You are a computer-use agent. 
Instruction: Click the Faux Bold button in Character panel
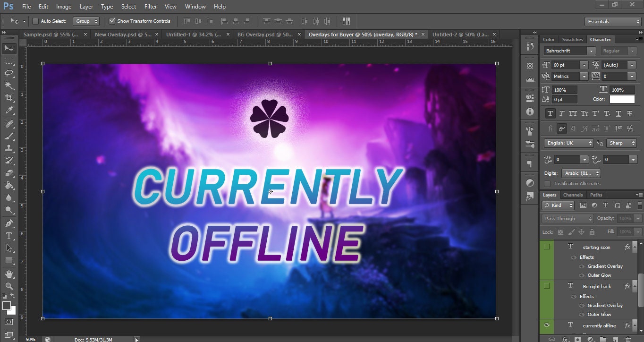click(x=550, y=113)
